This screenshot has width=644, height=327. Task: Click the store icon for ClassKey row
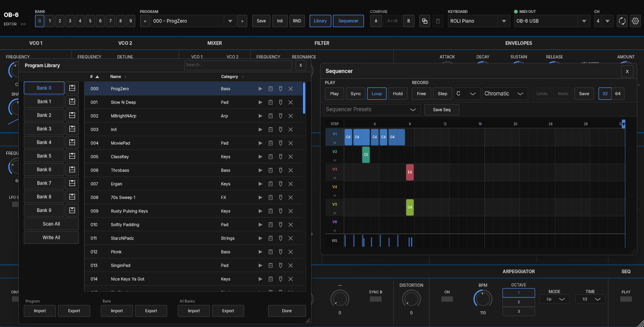[x=271, y=157]
